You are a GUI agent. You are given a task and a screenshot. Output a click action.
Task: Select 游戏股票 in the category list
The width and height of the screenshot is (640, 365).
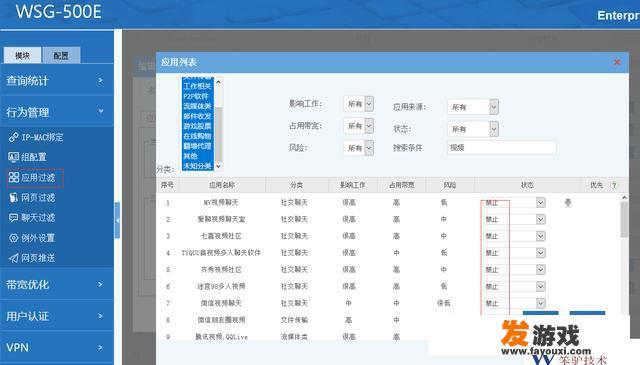[x=198, y=126]
